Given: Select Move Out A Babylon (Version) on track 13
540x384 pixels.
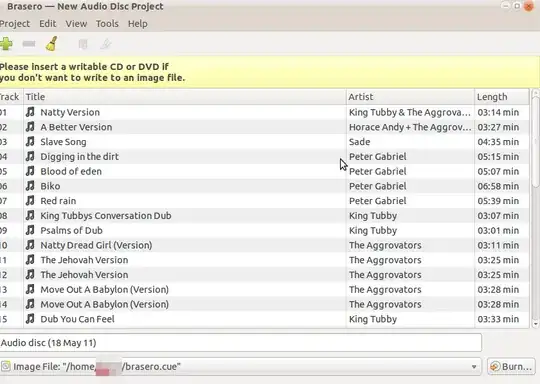Looking at the screenshot, I should [104, 290].
